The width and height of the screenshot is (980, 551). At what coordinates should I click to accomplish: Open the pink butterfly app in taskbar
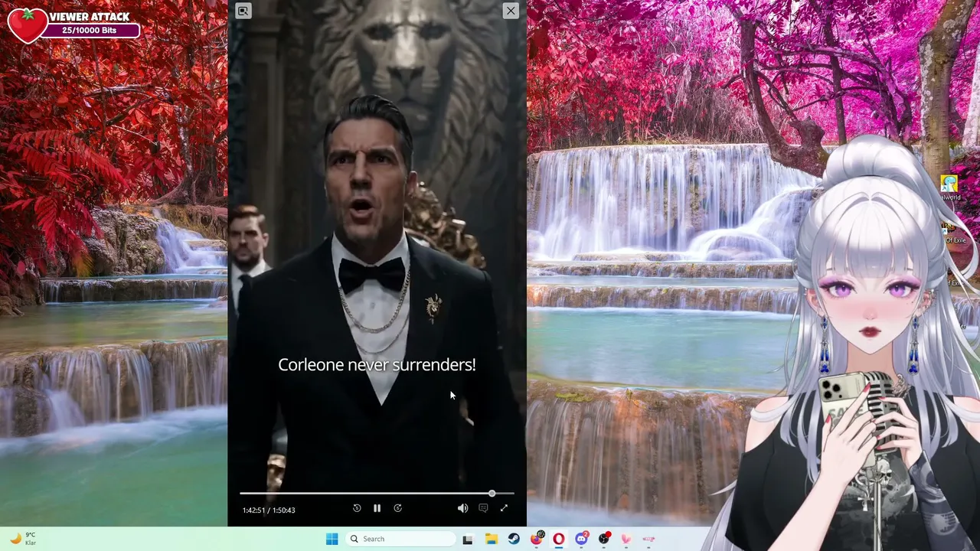tap(626, 539)
